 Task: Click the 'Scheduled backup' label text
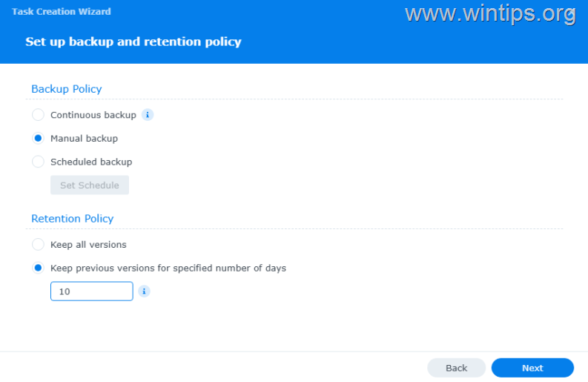[91, 162]
